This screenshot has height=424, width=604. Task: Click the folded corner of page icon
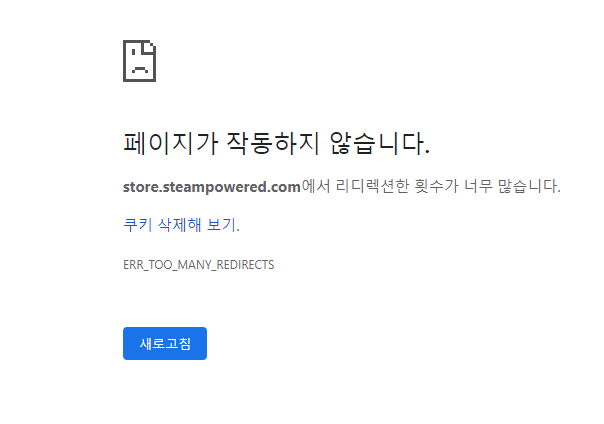pyautogui.click(x=149, y=47)
